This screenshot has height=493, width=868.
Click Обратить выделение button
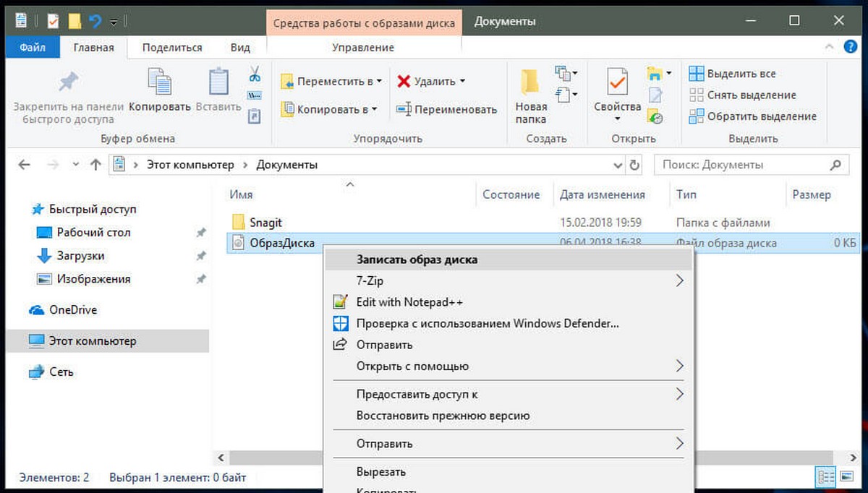pyautogui.click(x=752, y=116)
